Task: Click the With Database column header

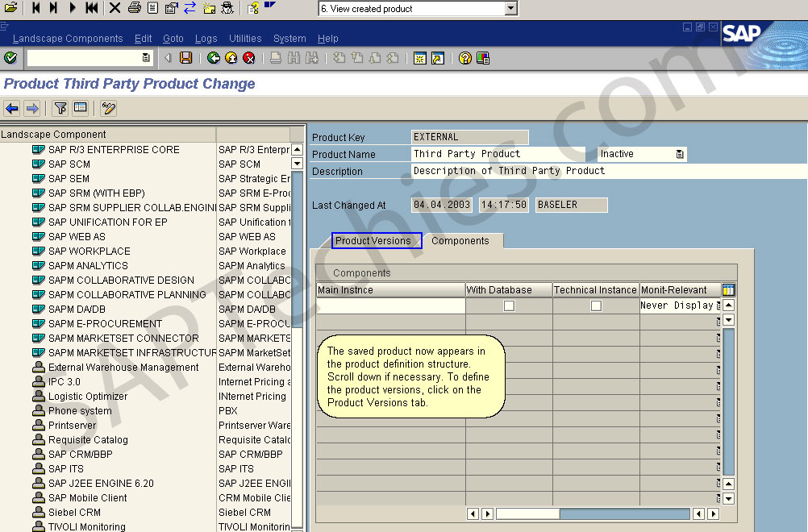Action: (509, 290)
